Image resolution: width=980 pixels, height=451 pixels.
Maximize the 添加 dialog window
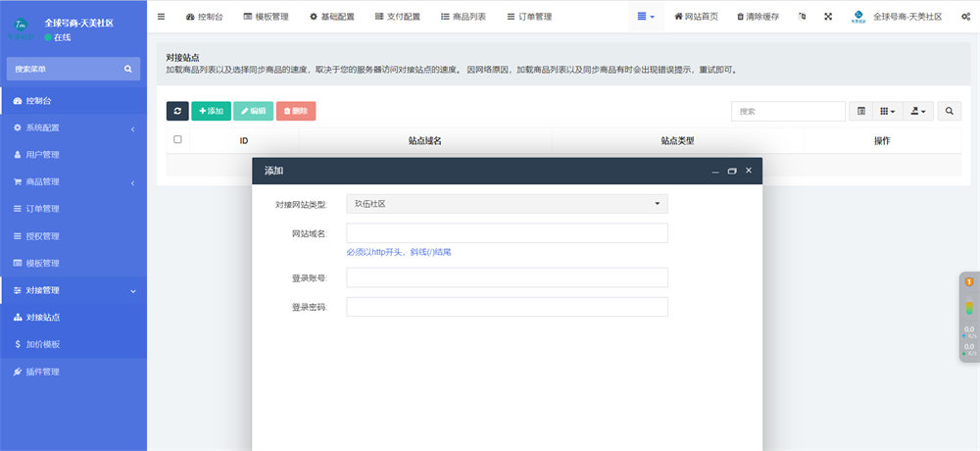pyautogui.click(x=732, y=171)
